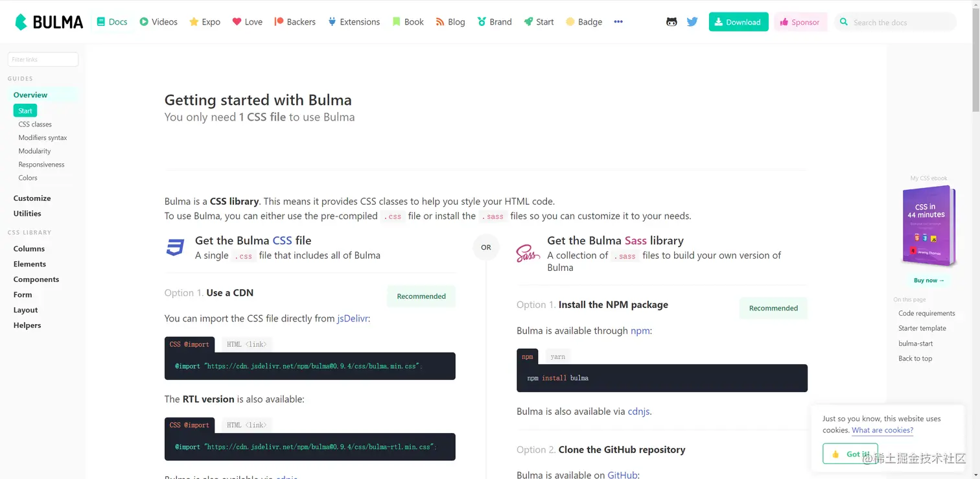Open the Book nav item
The width and height of the screenshot is (980, 479).
408,22
